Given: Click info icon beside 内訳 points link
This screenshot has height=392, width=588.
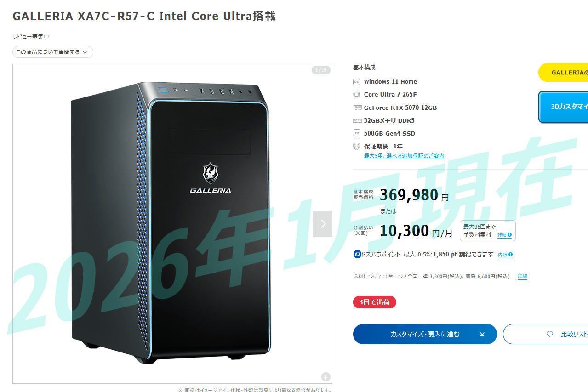Looking at the screenshot, I should pos(510,255).
